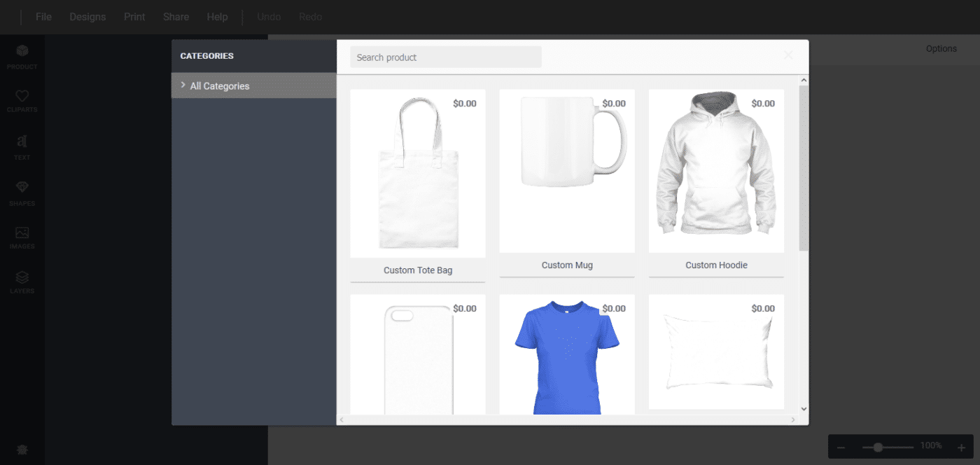Image resolution: width=980 pixels, height=465 pixels.
Task: Open the Share menu
Action: tap(176, 17)
